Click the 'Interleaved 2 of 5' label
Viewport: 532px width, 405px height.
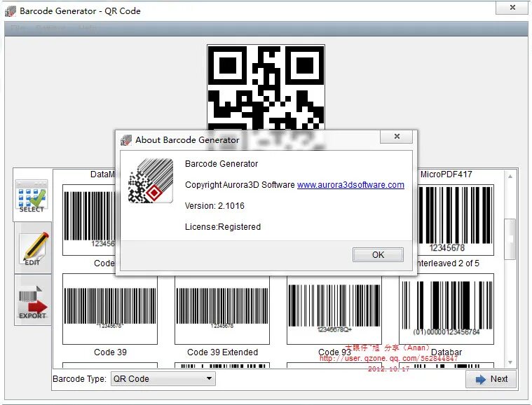tap(449, 263)
